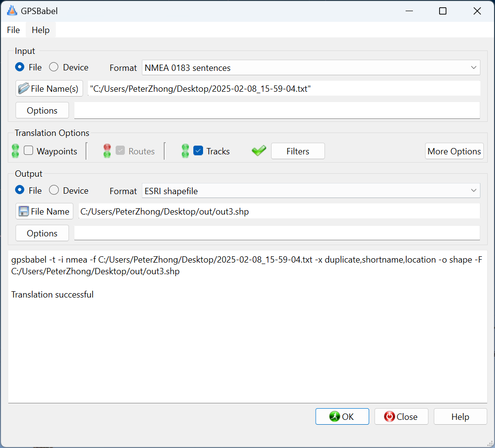
Task: Open the Input Format dropdown showing NMEA 0183 sentences
Action: pos(311,67)
